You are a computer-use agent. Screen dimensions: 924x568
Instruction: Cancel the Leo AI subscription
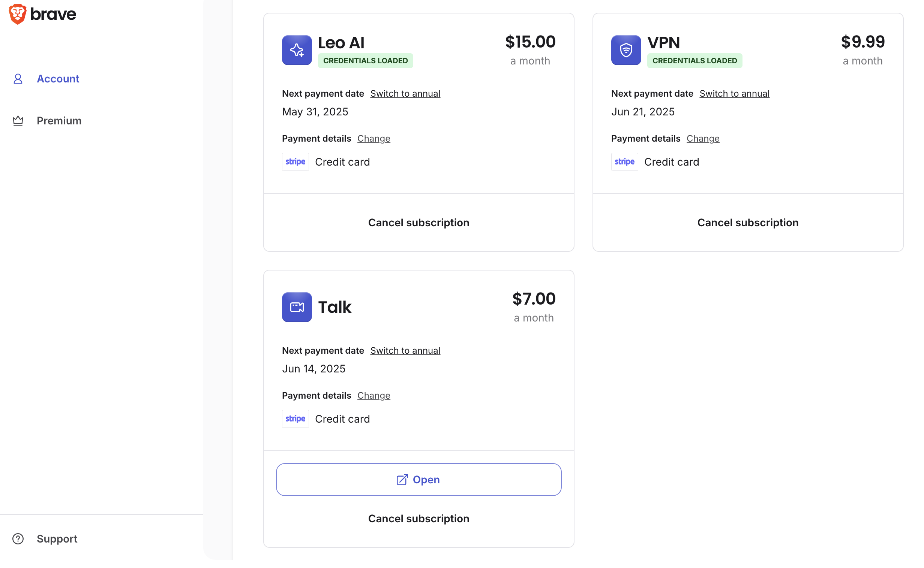point(419,223)
